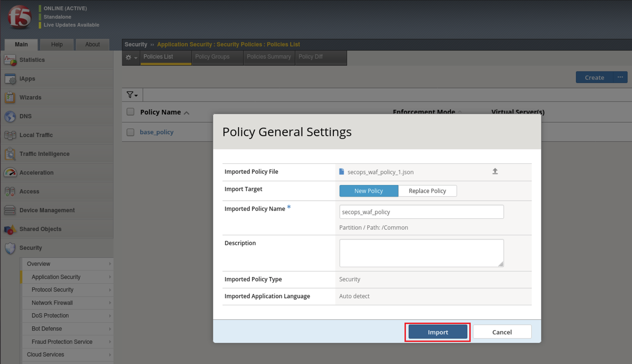The width and height of the screenshot is (632, 364).
Task: Select Replace Policy import target
Action: (427, 191)
